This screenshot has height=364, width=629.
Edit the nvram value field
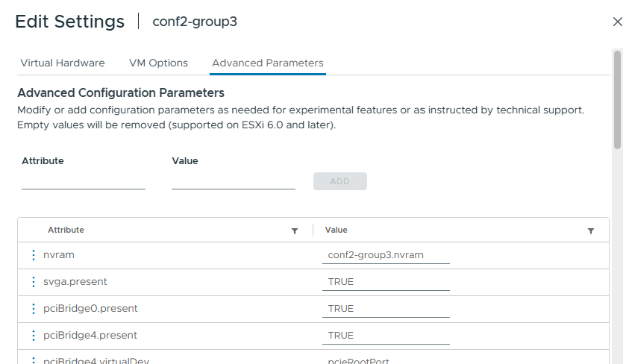386,255
